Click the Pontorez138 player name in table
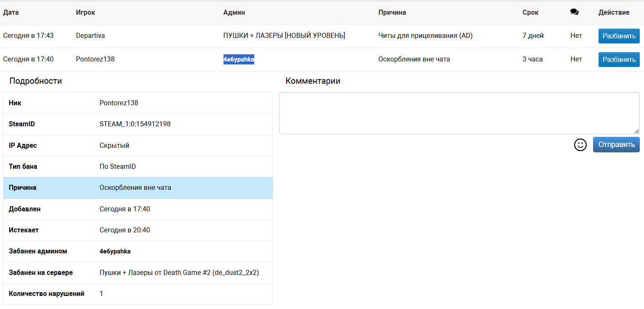Image resolution: width=644 pixels, height=309 pixels. (95, 59)
